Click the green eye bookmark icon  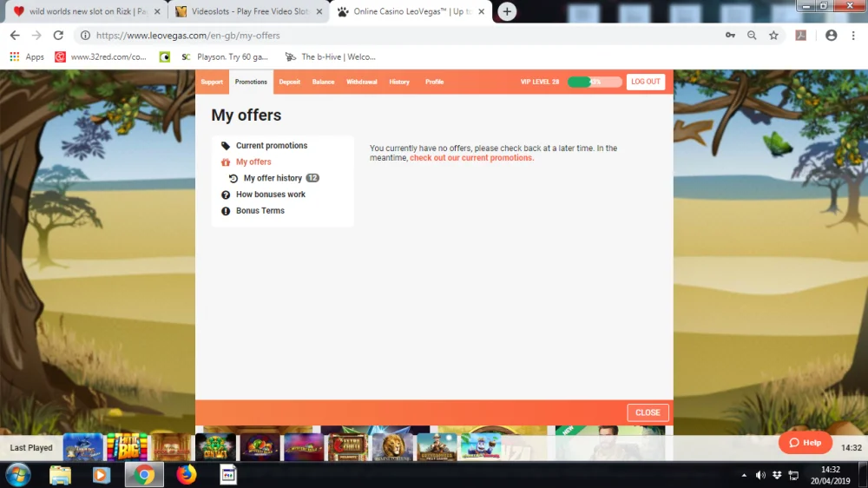(164, 57)
